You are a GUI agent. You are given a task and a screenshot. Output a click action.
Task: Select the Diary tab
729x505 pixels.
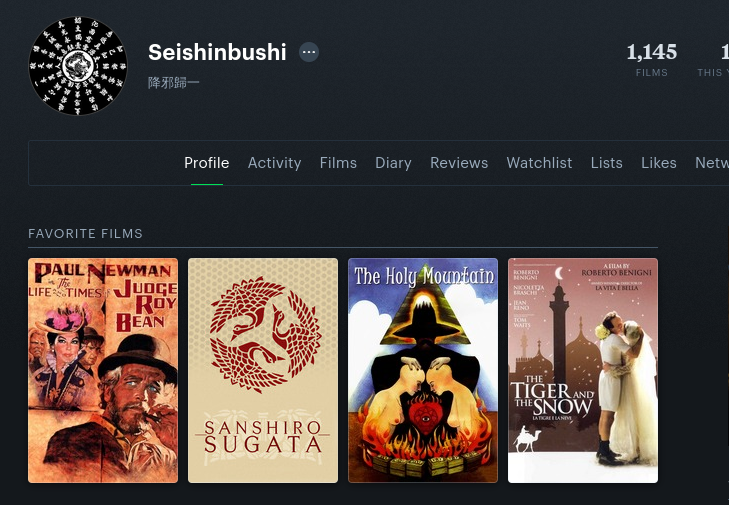point(393,163)
